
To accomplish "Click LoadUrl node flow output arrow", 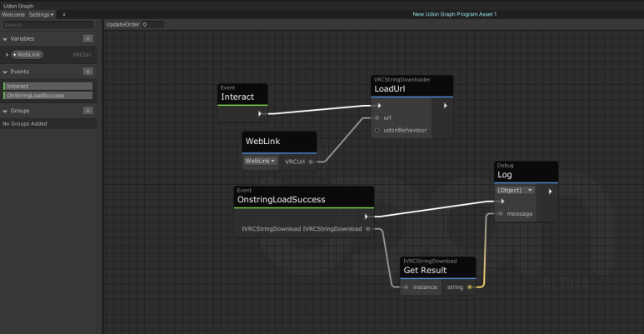I will point(445,106).
